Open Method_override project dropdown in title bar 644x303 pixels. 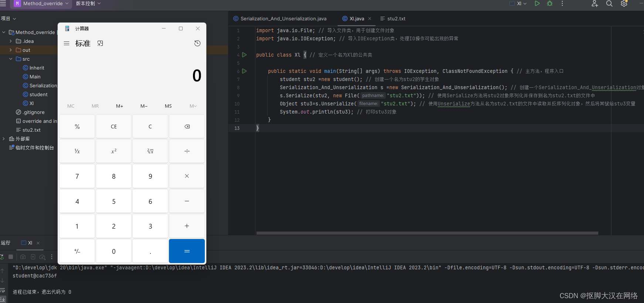41,4
